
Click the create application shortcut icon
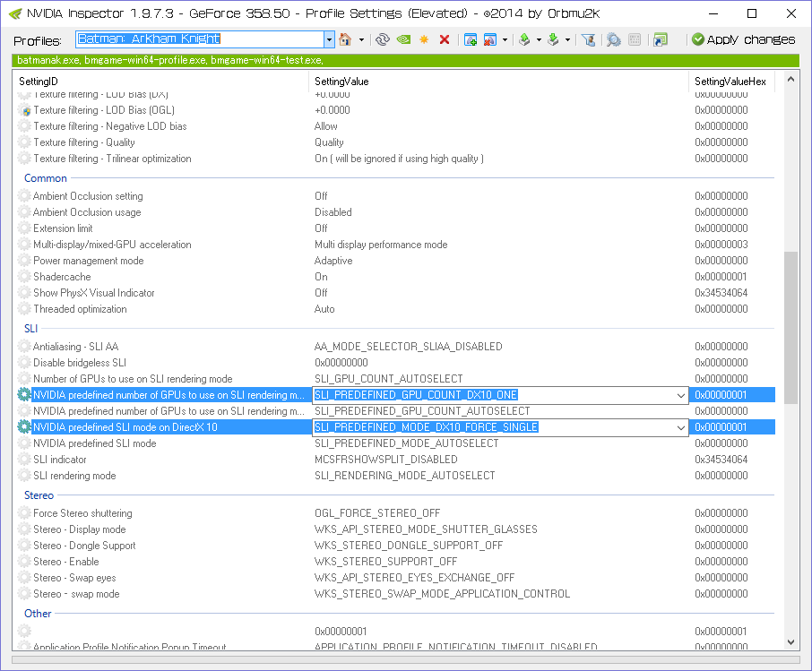tap(661, 39)
